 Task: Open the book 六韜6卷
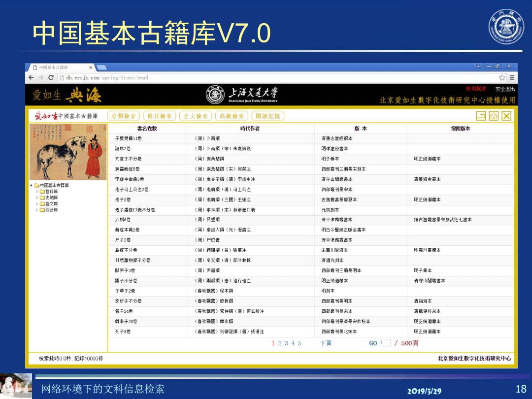[123, 220]
